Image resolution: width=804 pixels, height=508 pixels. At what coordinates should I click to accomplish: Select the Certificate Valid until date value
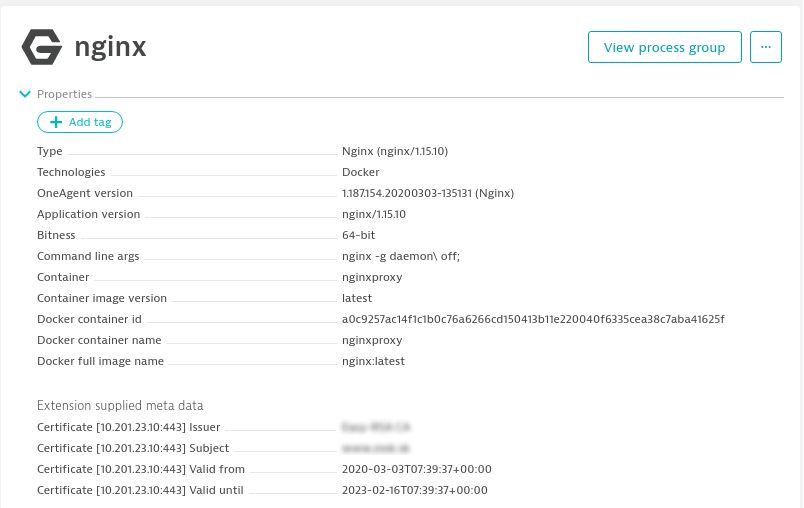pyautogui.click(x=414, y=490)
